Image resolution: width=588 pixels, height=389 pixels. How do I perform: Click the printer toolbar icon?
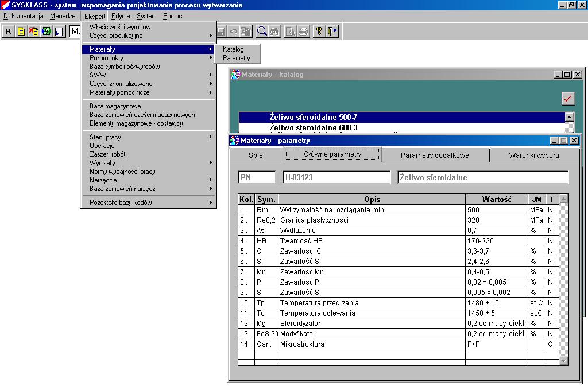303,31
